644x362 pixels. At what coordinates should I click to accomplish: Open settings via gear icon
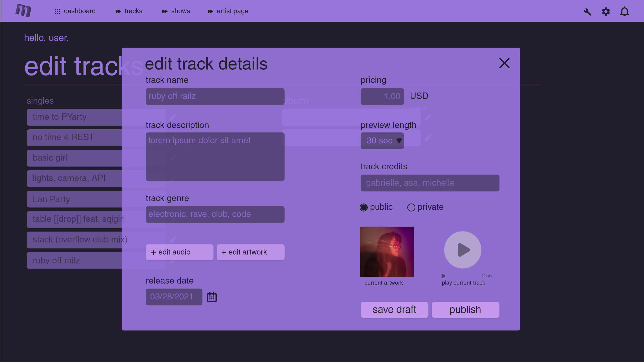[606, 12]
